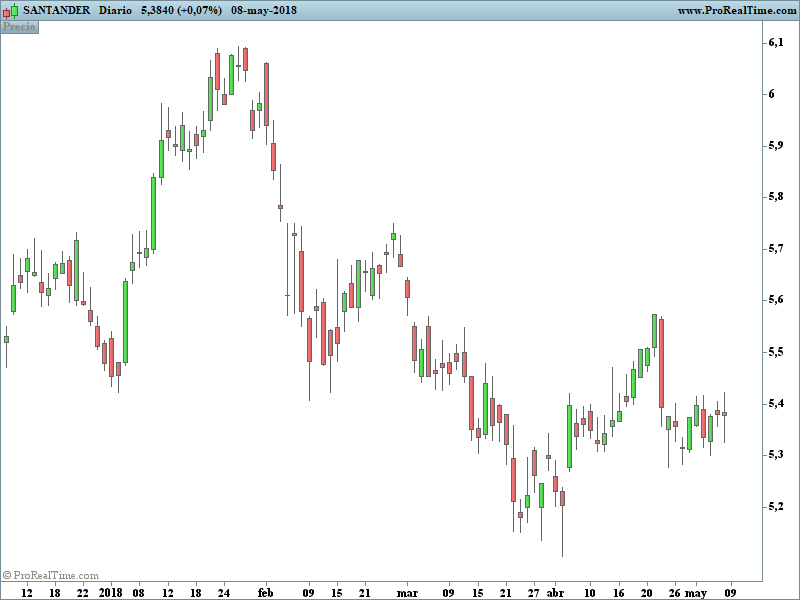Select the SANTANDER instrument name

click(x=57, y=10)
